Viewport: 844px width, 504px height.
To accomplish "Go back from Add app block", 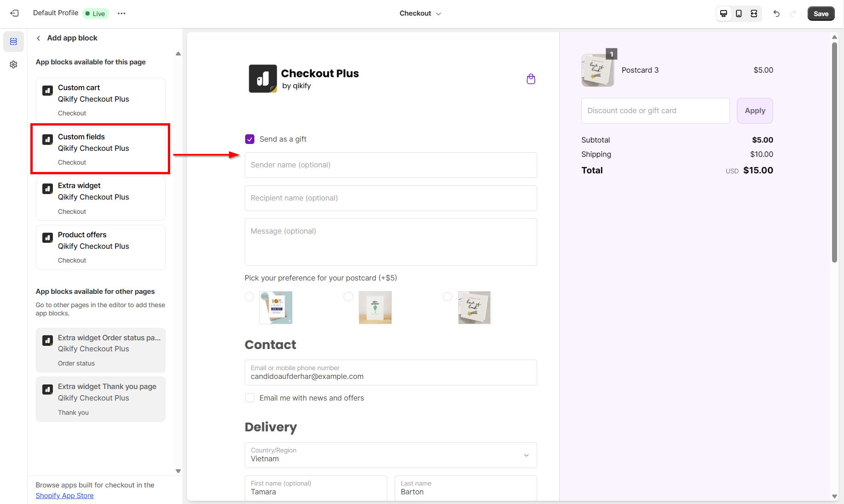I will tap(39, 38).
